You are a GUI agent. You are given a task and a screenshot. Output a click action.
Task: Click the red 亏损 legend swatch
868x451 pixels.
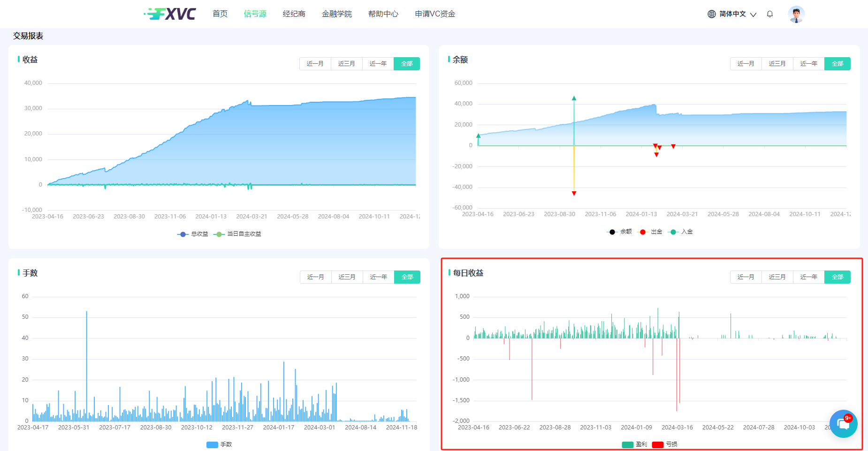[657, 444]
